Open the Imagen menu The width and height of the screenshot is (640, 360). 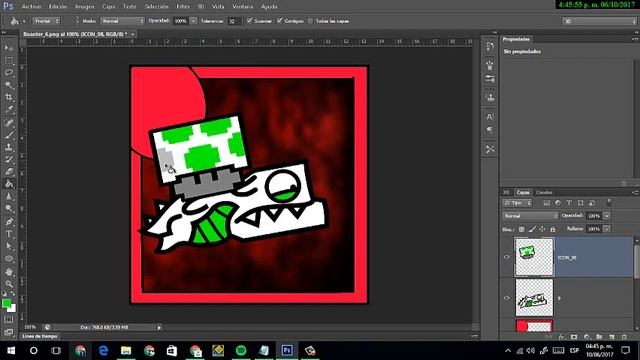[84, 7]
